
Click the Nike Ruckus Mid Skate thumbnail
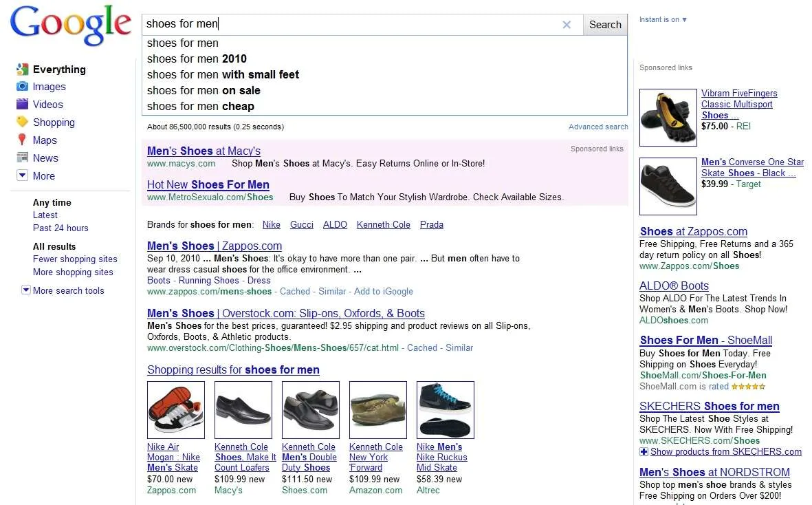[x=446, y=410]
